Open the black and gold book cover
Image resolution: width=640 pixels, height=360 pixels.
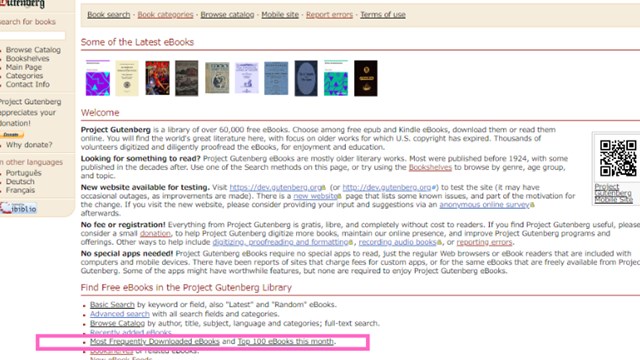[366, 78]
